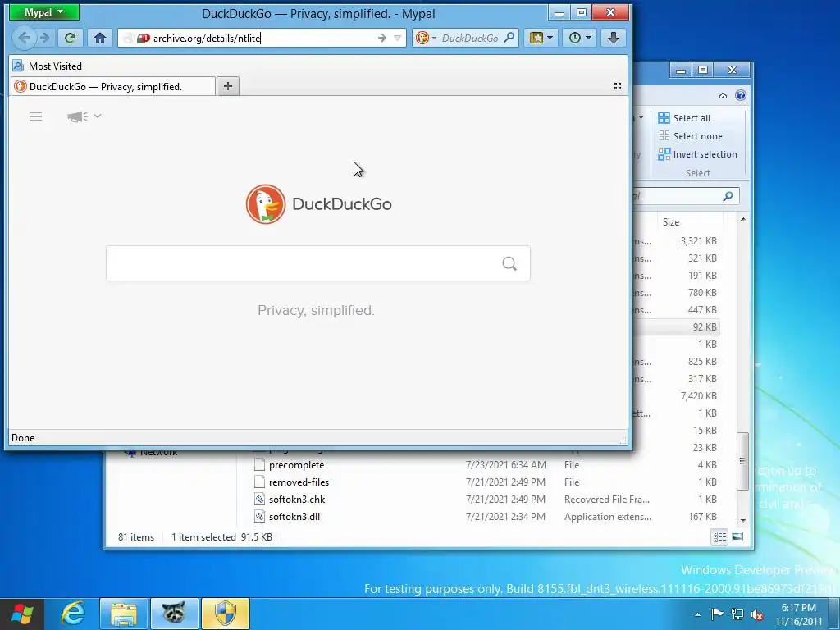The width and height of the screenshot is (840, 630).
Task: Click the muted volume tray icon
Action: pos(757,614)
